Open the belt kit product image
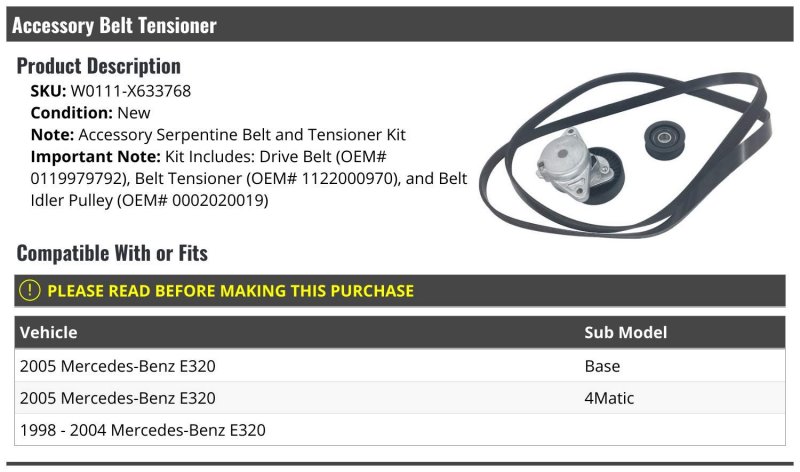Viewport: 800px width, 472px height. pos(626,155)
